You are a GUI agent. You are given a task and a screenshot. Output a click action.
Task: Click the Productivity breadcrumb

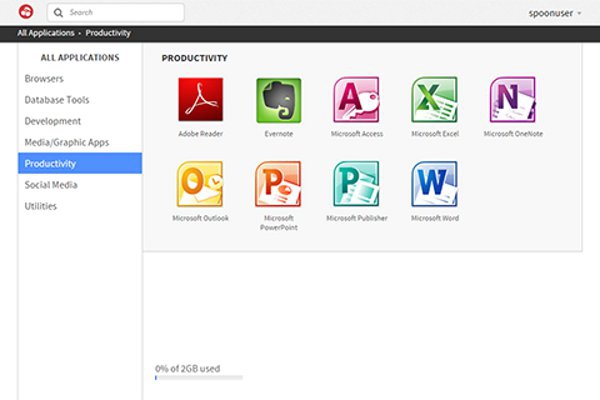[108, 33]
